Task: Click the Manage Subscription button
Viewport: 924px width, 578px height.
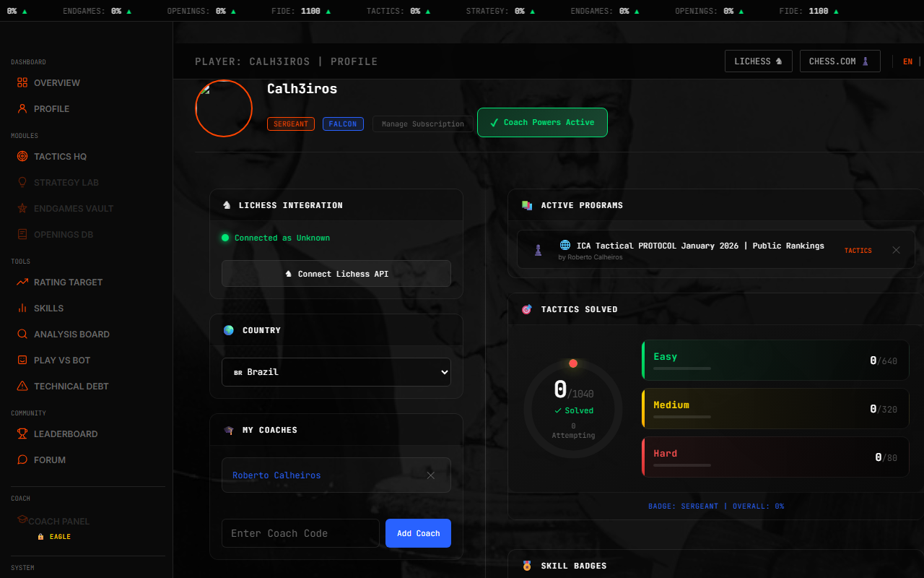Action: (x=422, y=124)
